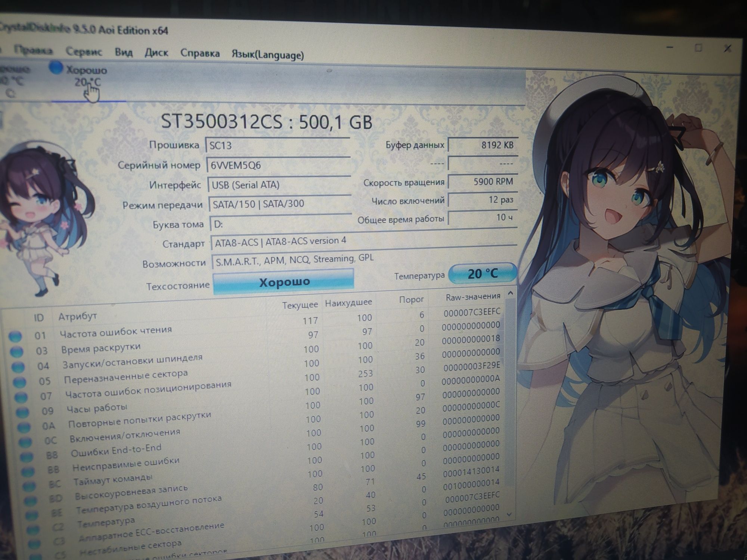747x560 pixels.
Task: Click status icon of row 03 Время раскрутки
Action: pos(16,352)
